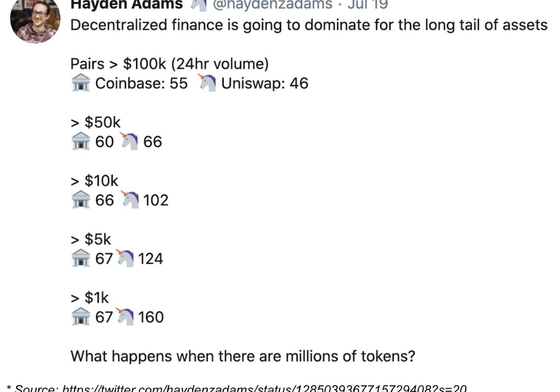Click the unicorn emoji next to 124

[124, 258]
